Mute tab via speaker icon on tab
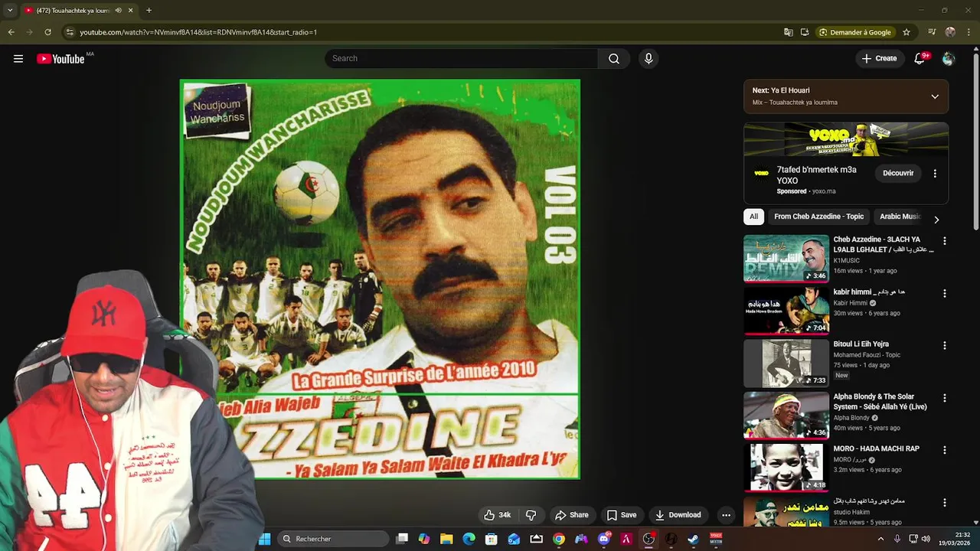This screenshot has height=551, width=980. click(118, 11)
